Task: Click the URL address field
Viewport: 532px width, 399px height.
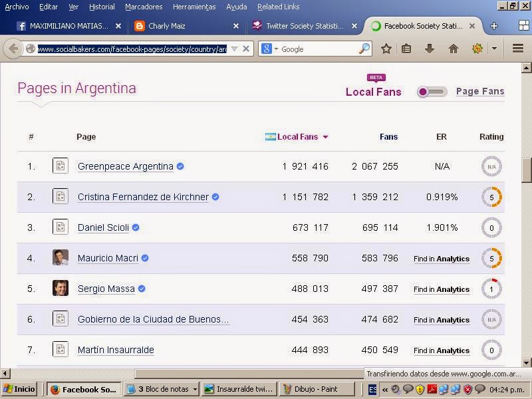Action: pyautogui.click(x=132, y=49)
